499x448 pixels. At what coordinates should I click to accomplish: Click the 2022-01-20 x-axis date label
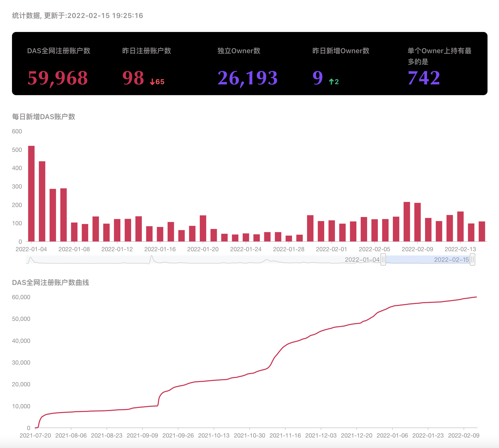[203, 249]
